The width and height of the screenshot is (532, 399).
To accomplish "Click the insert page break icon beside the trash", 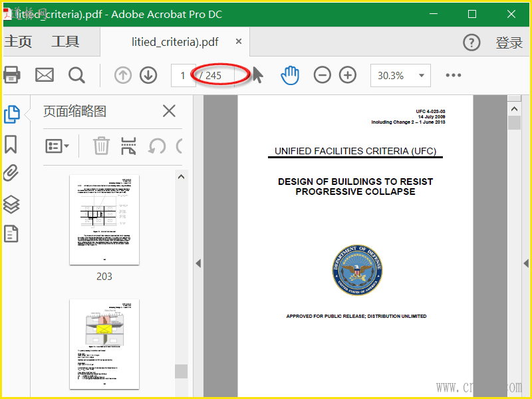I will pyautogui.click(x=128, y=146).
